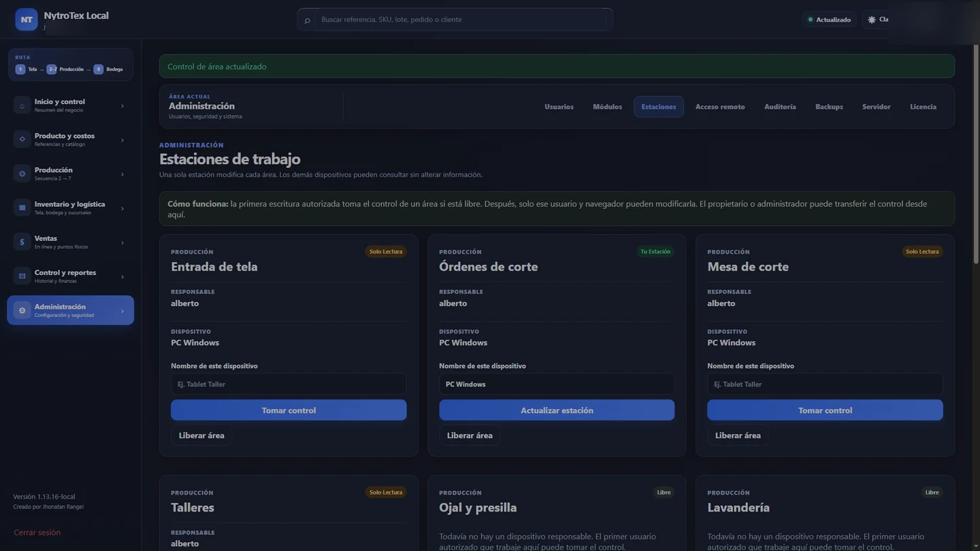
Task: Click Actualizar estación for Órdenes de corte
Action: 557,410
